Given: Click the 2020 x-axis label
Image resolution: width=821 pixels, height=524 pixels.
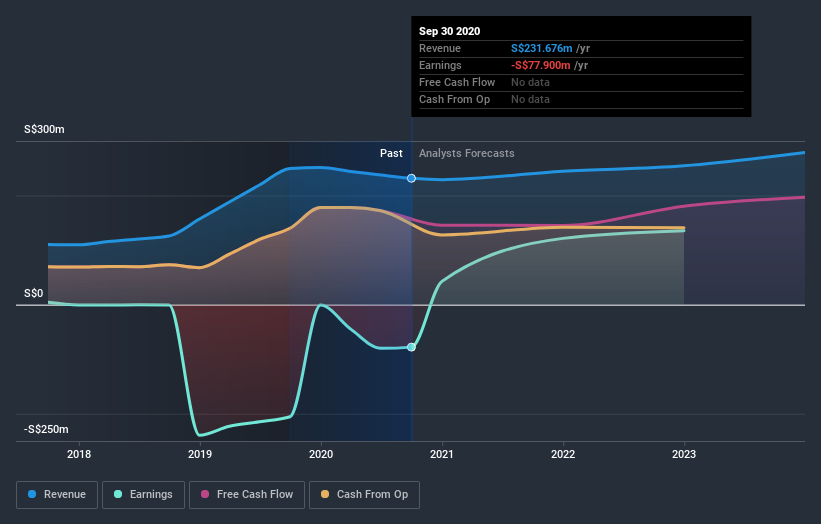Looking at the screenshot, I should tap(321, 454).
